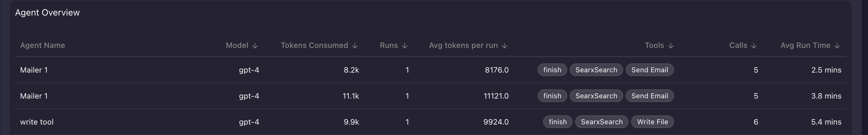Sort by Avg tokens per run arrow
The height and width of the screenshot is (135, 868).
[504, 46]
